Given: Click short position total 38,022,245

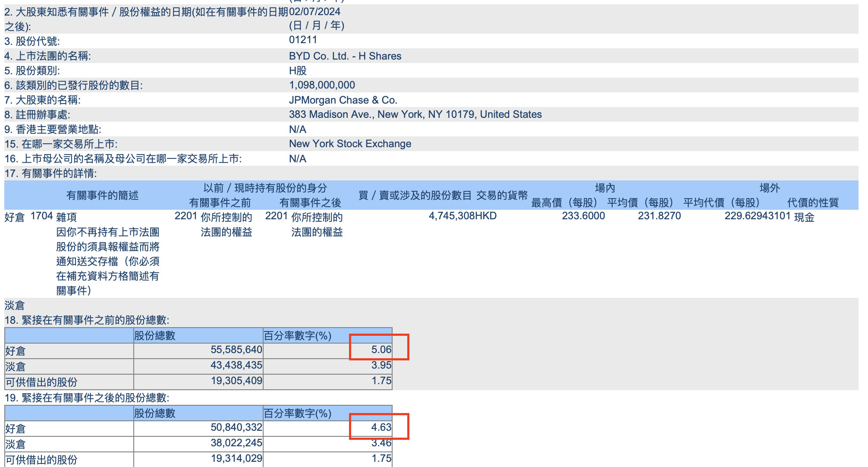Looking at the screenshot, I should 236,443.
